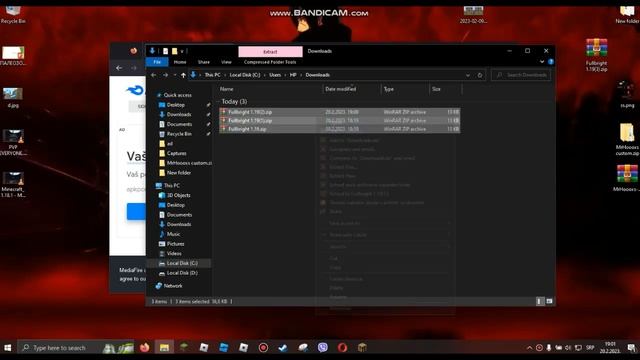Open address bar previous locations dropdown
The width and height of the screenshot is (640, 360).
tap(468, 75)
